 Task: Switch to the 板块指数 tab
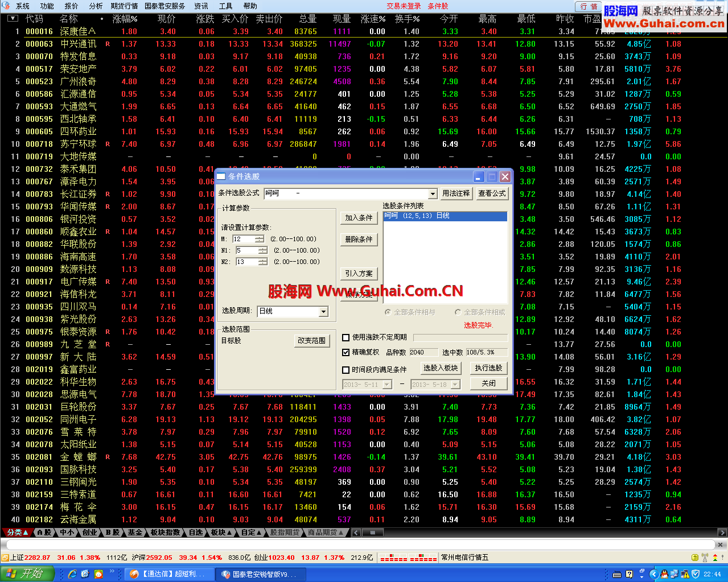click(164, 533)
